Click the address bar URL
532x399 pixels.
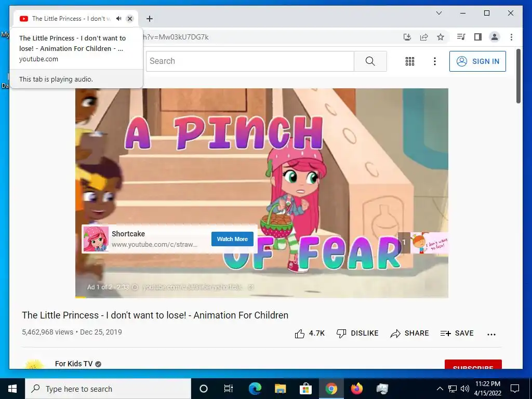tap(176, 37)
